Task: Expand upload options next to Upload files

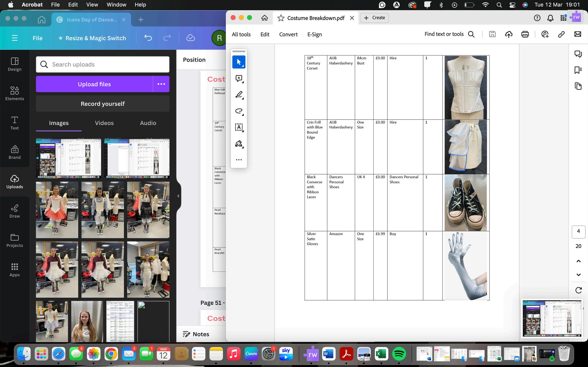Action: (161, 84)
